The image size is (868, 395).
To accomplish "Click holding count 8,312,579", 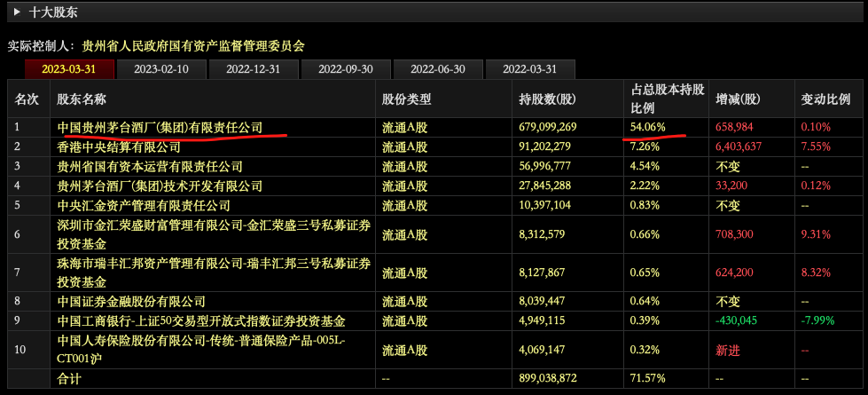I will [542, 234].
